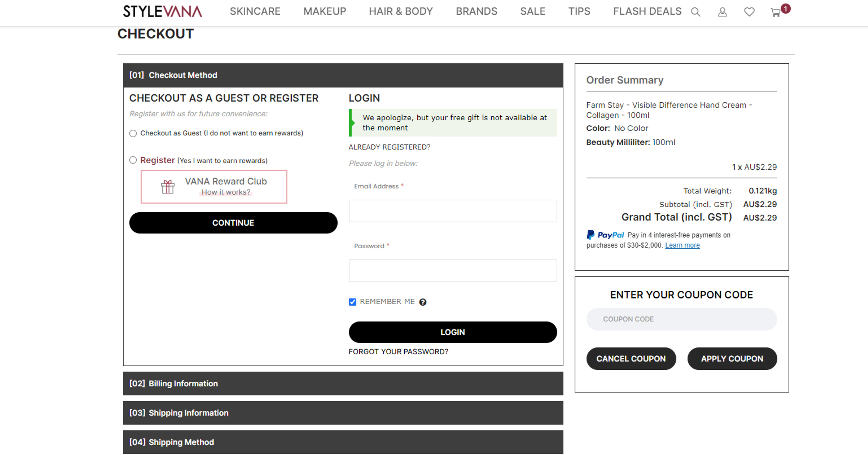Open the Hair & Body menu
This screenshot has height=455, width=868.
(x=401, y=12)
